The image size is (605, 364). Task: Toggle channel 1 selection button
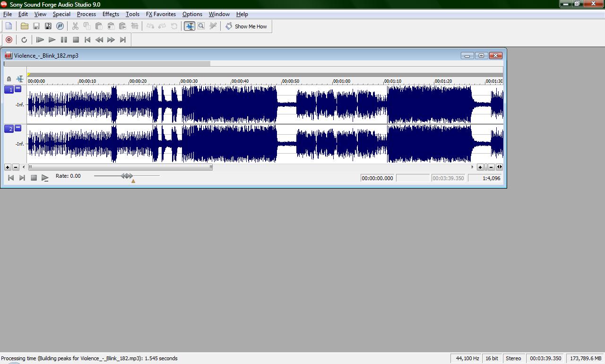click(9, 89)
